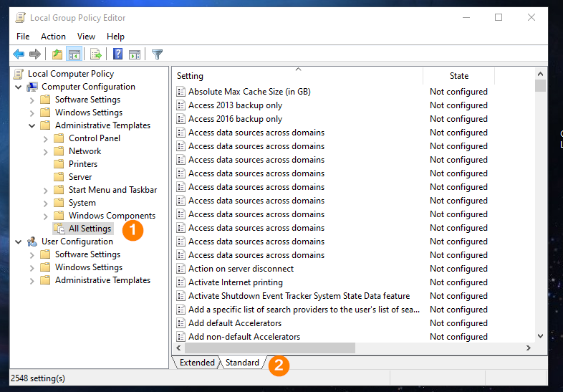Open the Help question mark icon

point(117,54)
